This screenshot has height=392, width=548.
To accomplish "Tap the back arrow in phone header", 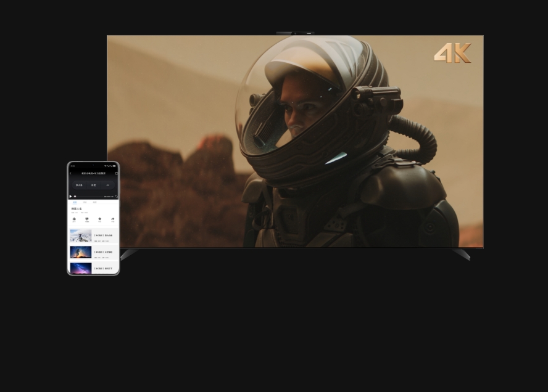I will pos(70,173).
